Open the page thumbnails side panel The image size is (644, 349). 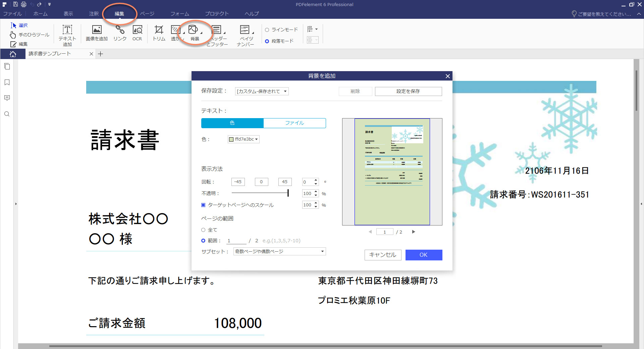click(7, 66)
